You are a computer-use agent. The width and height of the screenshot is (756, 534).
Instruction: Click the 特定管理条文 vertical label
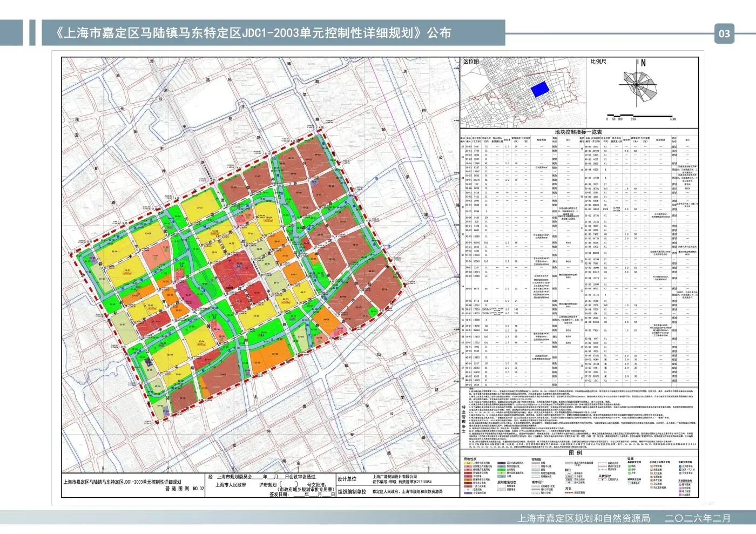pos(463,419)
